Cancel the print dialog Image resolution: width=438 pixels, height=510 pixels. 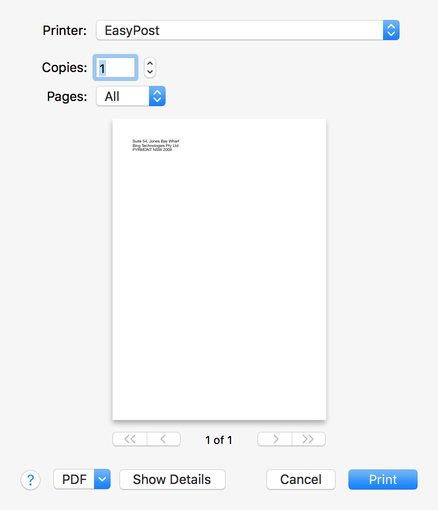click(x=301, y=479)
